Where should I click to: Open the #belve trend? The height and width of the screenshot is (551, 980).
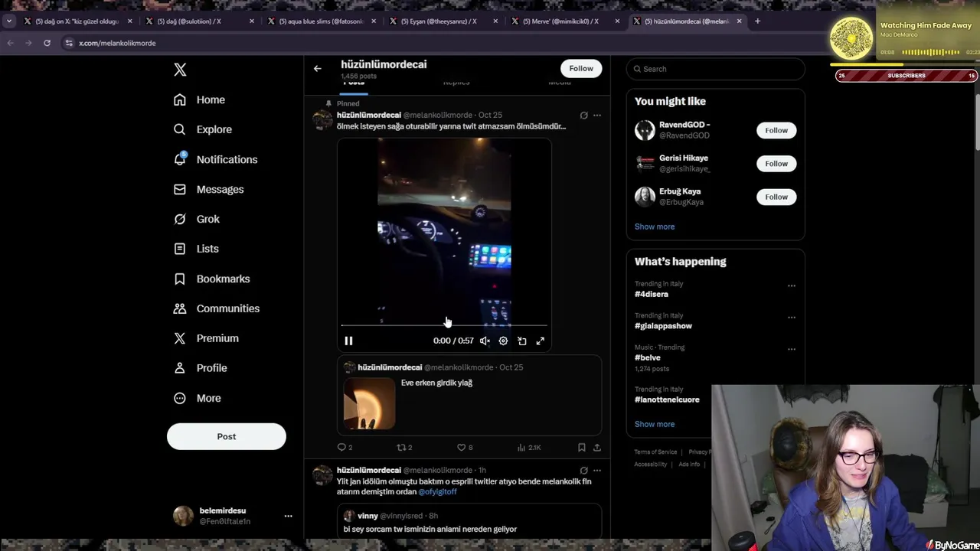click(x=648, y=357)
